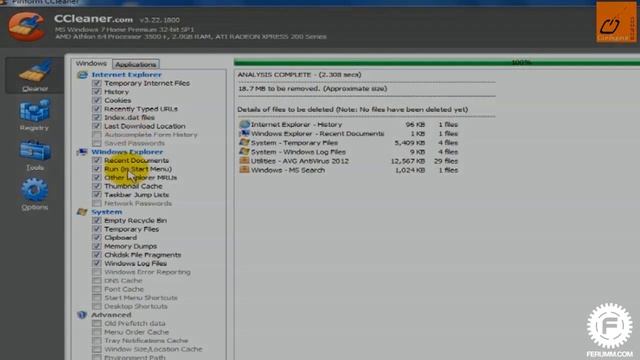Viewport: 640px width, 360px height.
Task: Enable Font Cache checkbox
Action: point(97,289)
